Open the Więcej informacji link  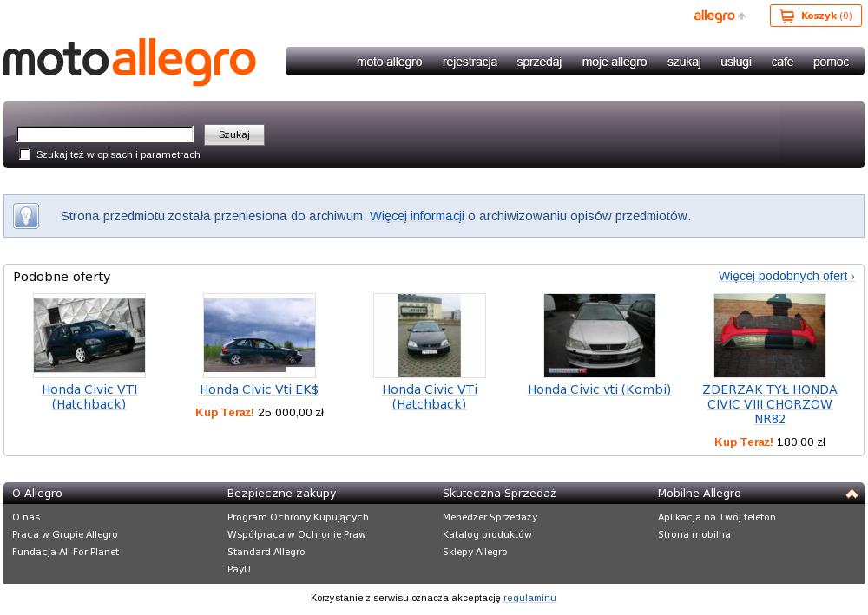coord(417,216)
